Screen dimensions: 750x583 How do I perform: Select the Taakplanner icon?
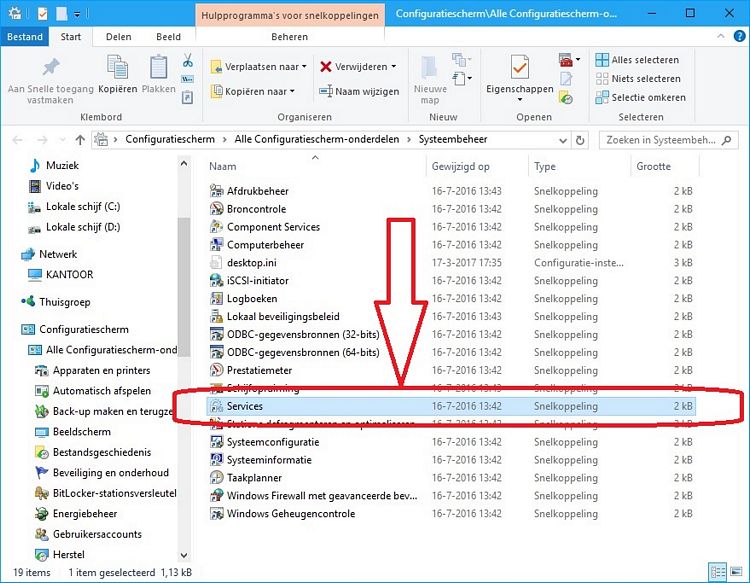(216, 478)
